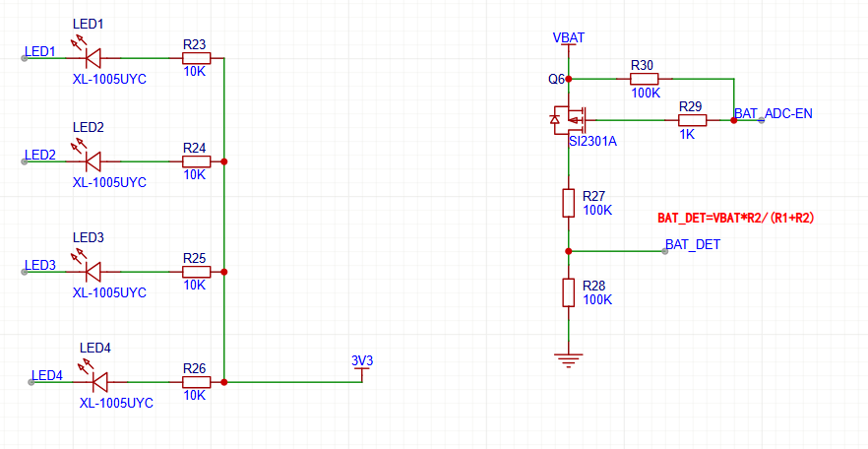Click the BAT_DET net label
The height and width of the screenshot is (449, 868).
693,244
